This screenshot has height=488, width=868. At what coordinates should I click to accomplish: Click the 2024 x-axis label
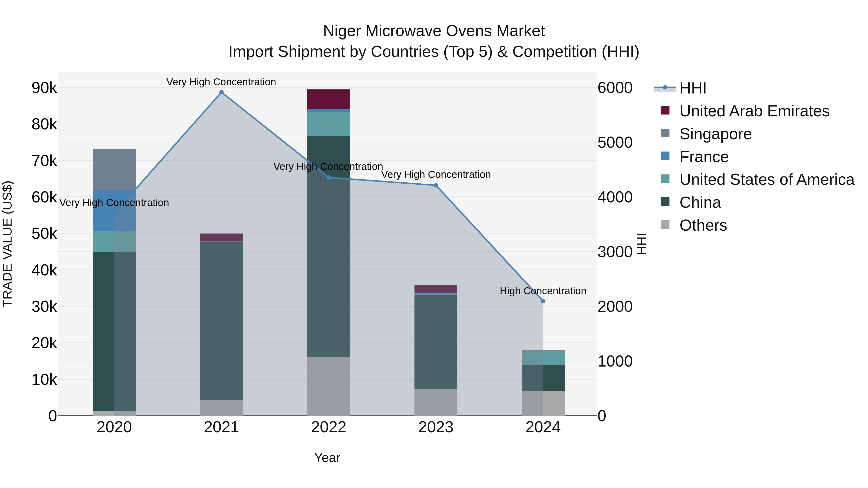coord(543,427)
